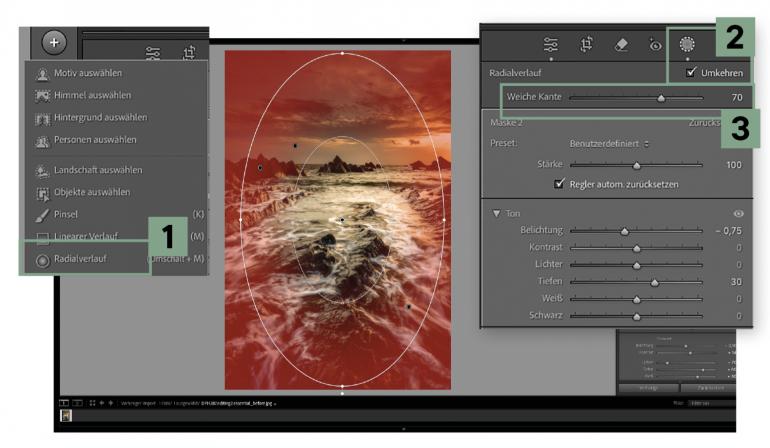The height and width of the screenshot is (448, 770).
Task: Click the Tiefen value 30
Action: (x=736, y=281)
